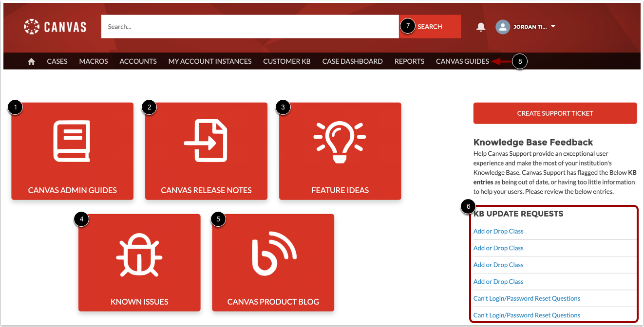Click the CREATE SUPPORT TICKET button
644x327 pixels.
[x=555, y=113]
